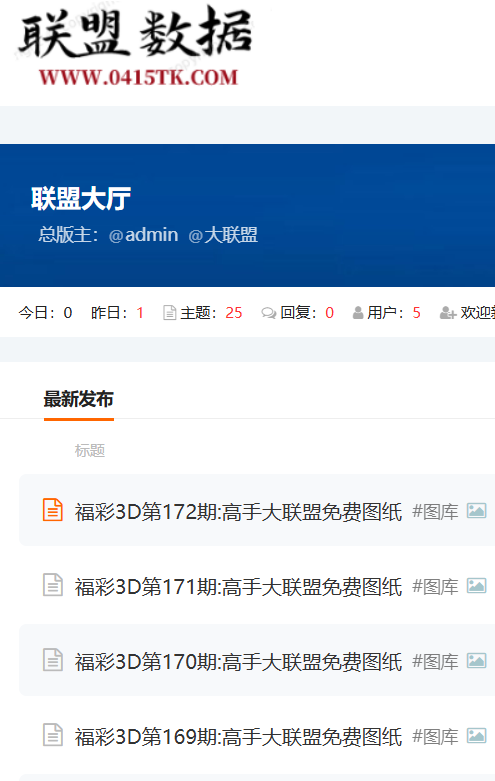Click the document icon for 第171期 post
The height and width of the screenshot is (781, 495).
(x=53, y=585)
